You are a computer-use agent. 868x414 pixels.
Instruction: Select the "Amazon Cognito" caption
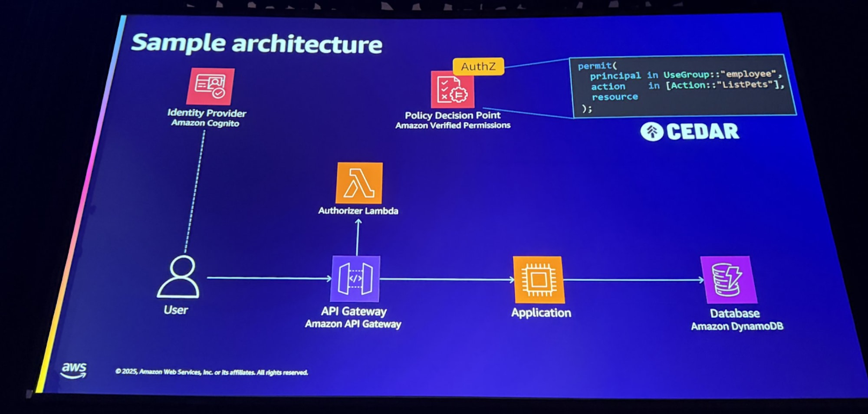click(x=205, y=123)
